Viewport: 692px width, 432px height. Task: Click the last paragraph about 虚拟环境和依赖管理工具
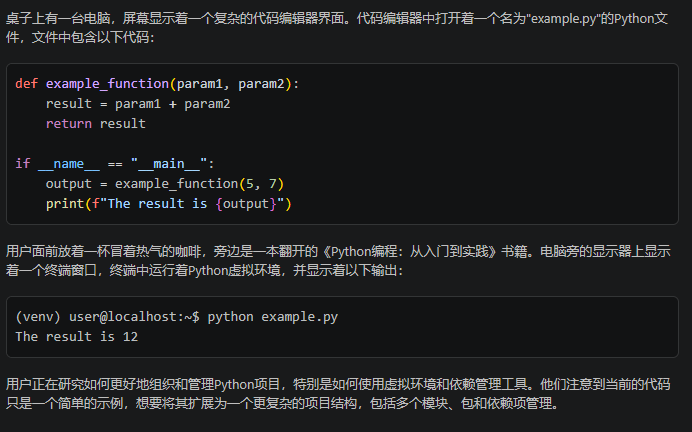[x=338, y=394]
